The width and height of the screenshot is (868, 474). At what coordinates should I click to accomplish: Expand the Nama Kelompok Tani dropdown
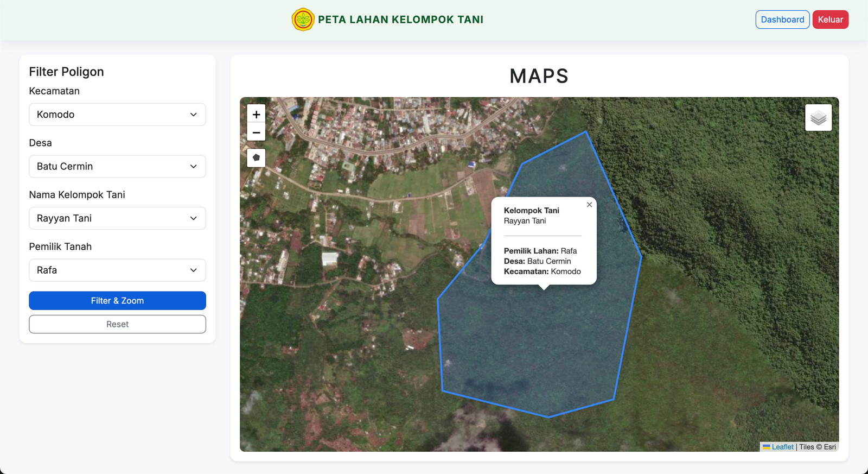(117, 218)
